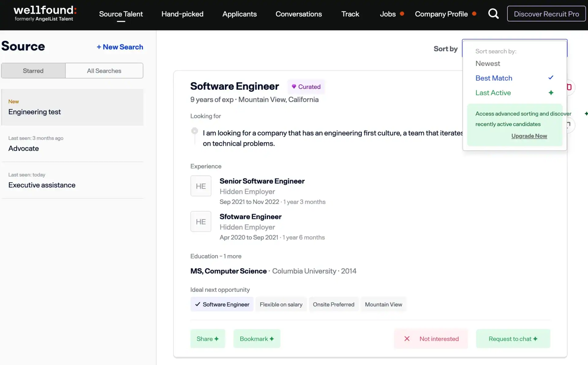588x365 pixels.
Task: Click the green sparkle next to Last Active
Action: (551, 93)
